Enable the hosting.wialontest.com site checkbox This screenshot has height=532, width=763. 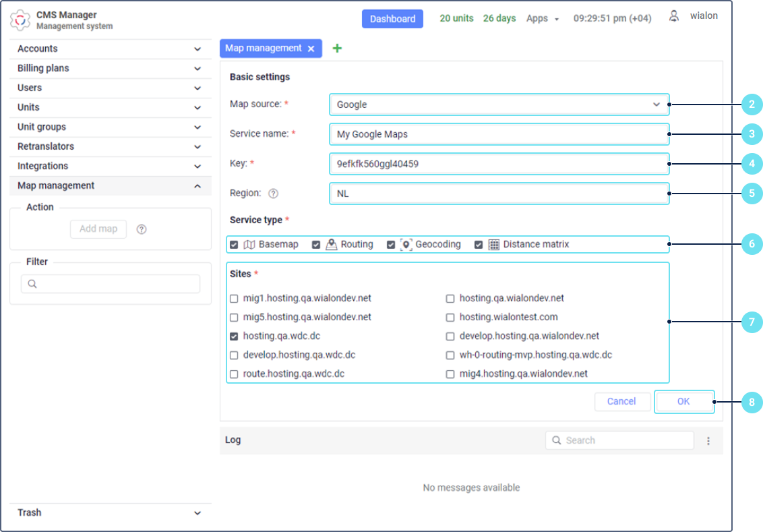pyautogui.click(x=450, y=318)
